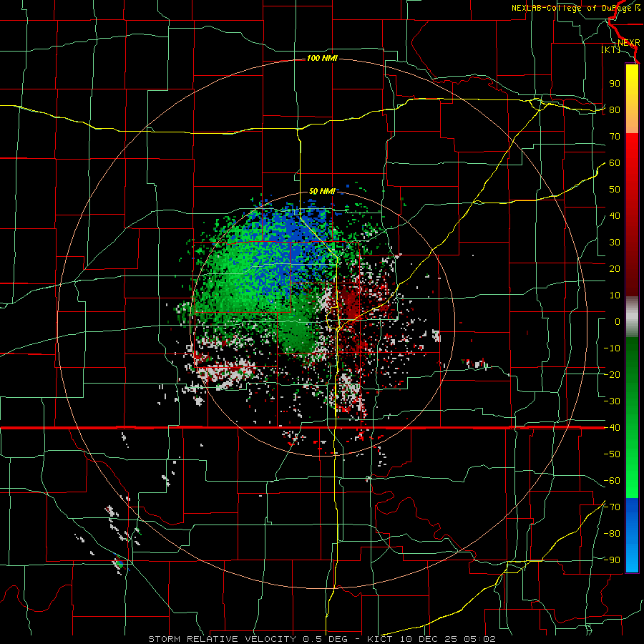
Task: Pick the bright red segment of the color bar
Action: point(632,149)
